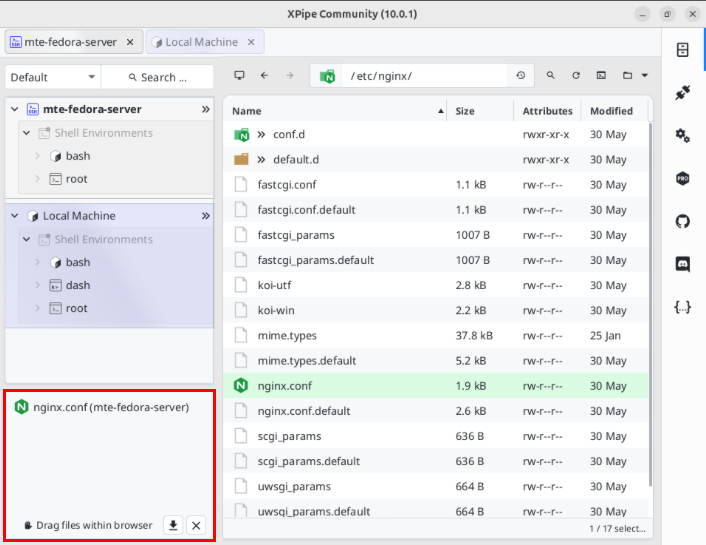The height and width of the screenshot is (545, 706).
Task: Click the PRO badge sidebar icon
Action: click(x=683, y=178)
